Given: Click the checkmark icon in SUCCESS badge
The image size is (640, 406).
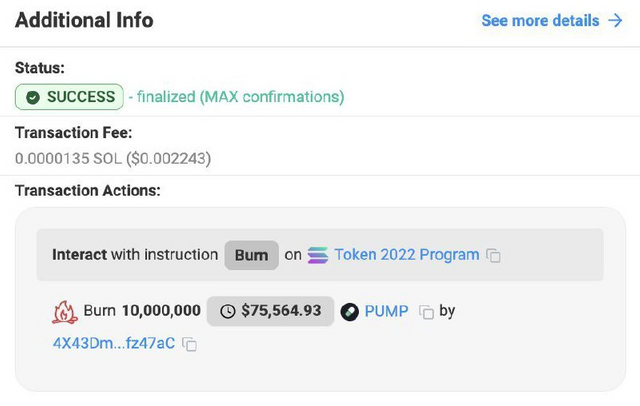Looking at the screenshot, I should tap(33, 97).
